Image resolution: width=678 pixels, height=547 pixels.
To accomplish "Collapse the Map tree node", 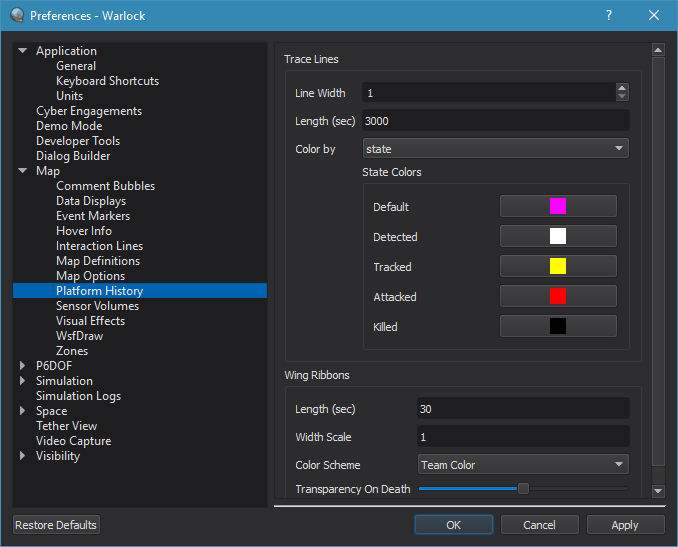I will pos(22,170).
